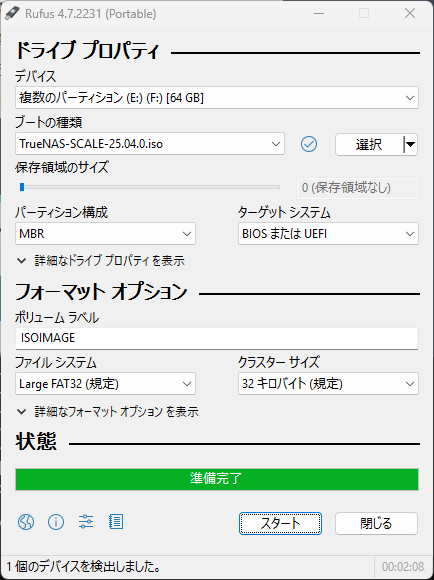Open the デバイス drive dropdown

217,98
